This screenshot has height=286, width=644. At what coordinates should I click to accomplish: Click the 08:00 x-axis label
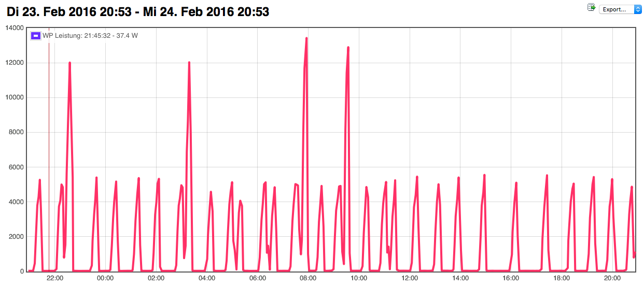pyautogui.click(x=309, y=278)
